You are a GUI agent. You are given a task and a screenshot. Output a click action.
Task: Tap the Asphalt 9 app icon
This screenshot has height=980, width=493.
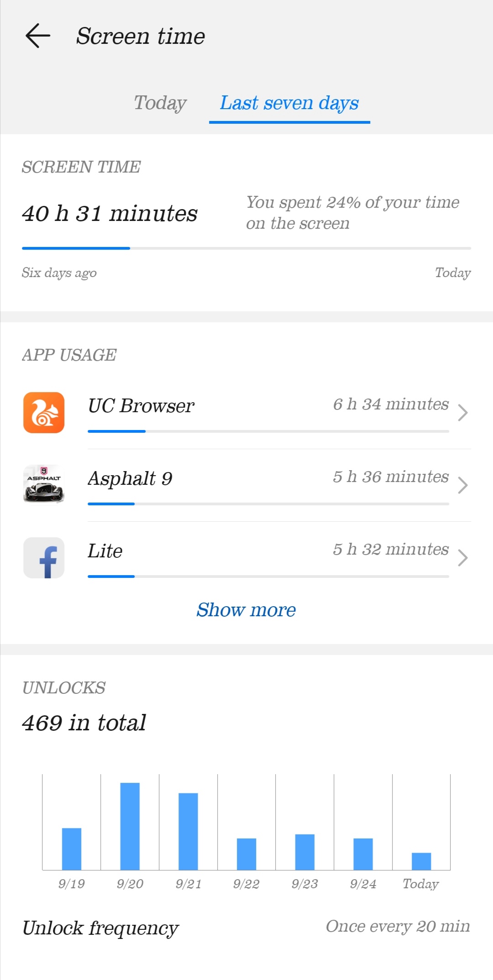44,484
